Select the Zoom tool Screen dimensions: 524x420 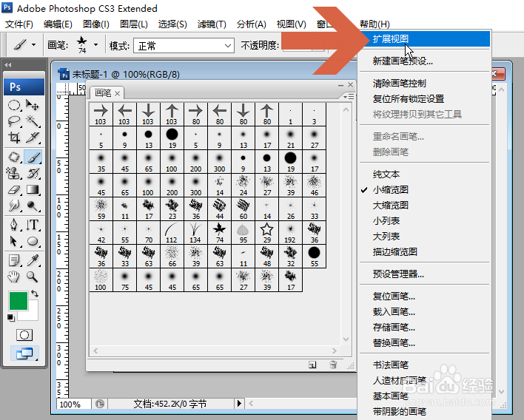[33, 277]
